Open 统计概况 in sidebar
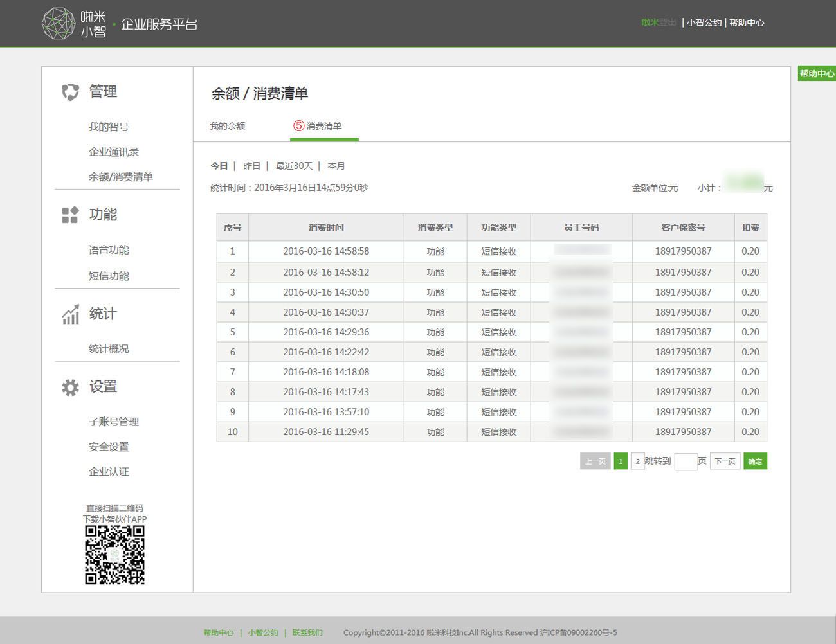Viewport: 836px width, 644px height. [109, 348]
